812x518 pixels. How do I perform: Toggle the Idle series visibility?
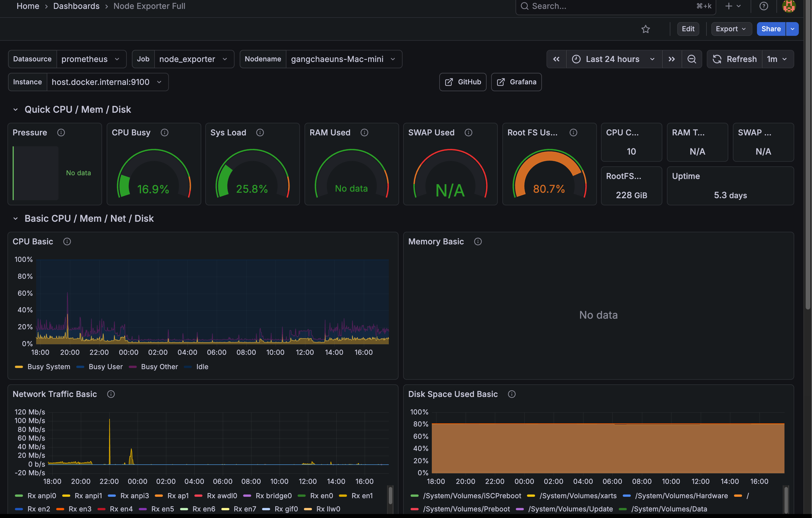pos(202,367)
